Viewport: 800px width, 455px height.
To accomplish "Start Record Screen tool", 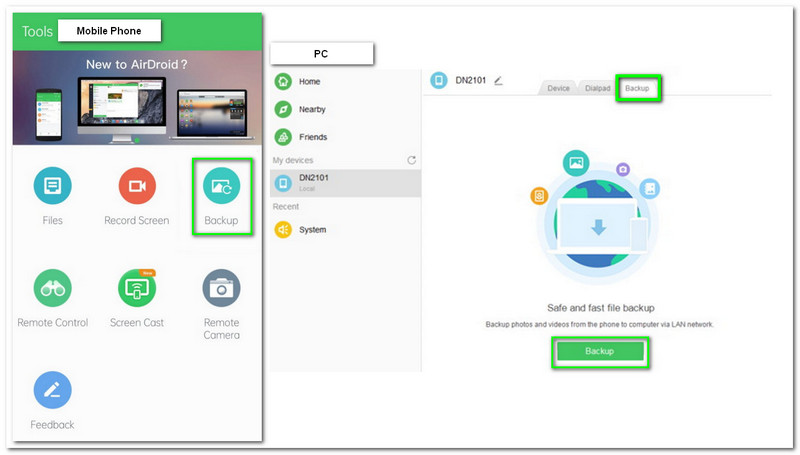I will [137, 186].
